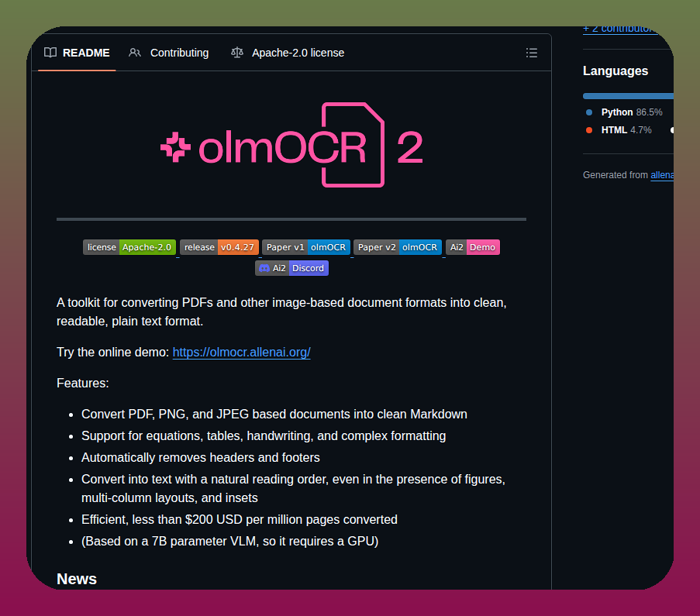The image size is (700, 616).
Task: Click the HTML orange color dot
Action: [589, 130]
